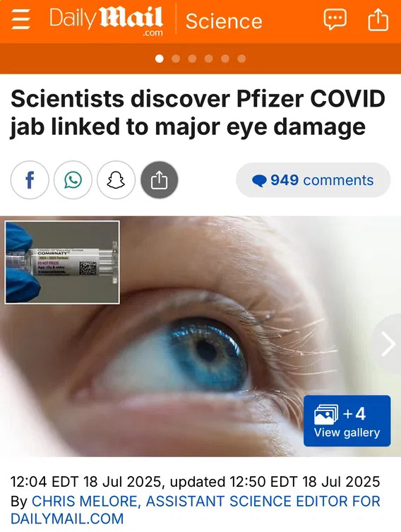Viewport: 401px width, 532px height.
Task: Select the second carousel dot
Action: (176, 59)
